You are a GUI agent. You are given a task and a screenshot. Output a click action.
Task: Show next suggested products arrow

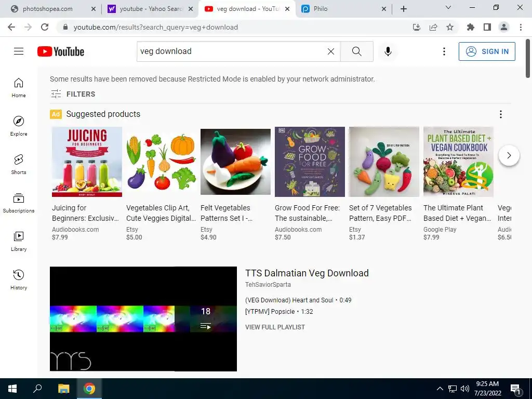tap(509, 155)
